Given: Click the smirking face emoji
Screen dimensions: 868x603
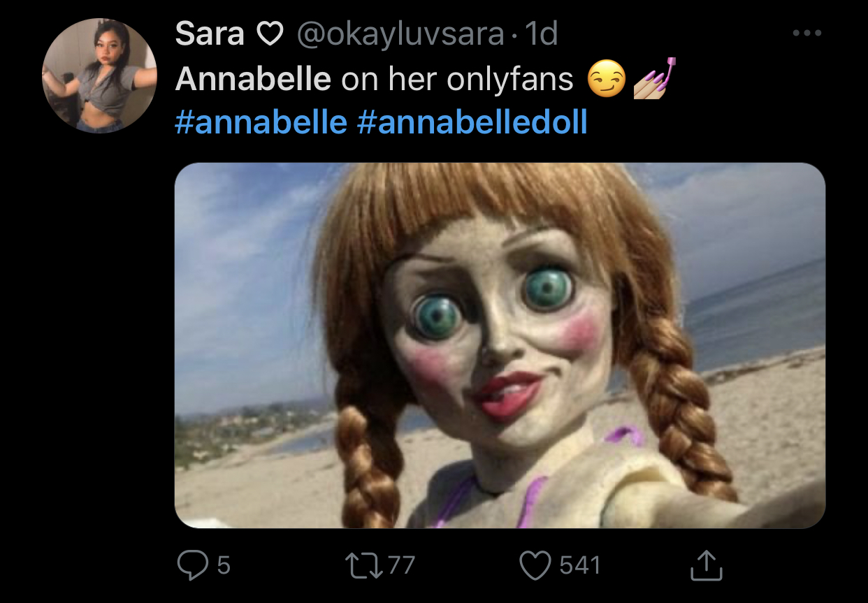Looking at the screenshot, I should [606, 80].
